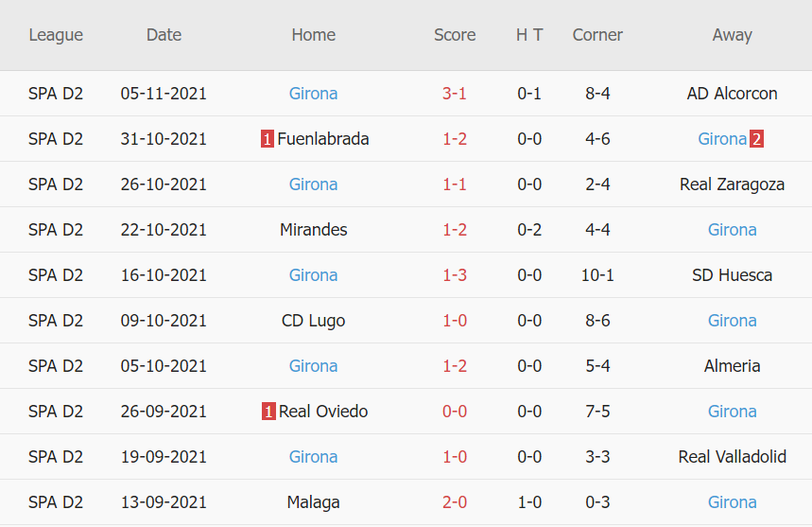Click the 13-09-2021 date cell
Screen dimensions: 812x527
(x=164, y=502)
